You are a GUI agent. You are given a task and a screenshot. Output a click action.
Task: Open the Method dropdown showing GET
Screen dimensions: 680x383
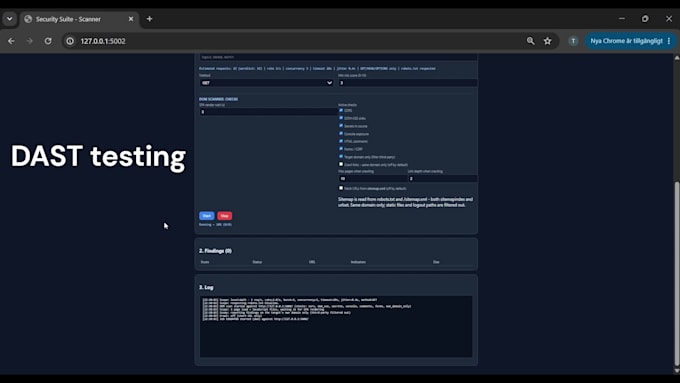[x=266, y=83]
